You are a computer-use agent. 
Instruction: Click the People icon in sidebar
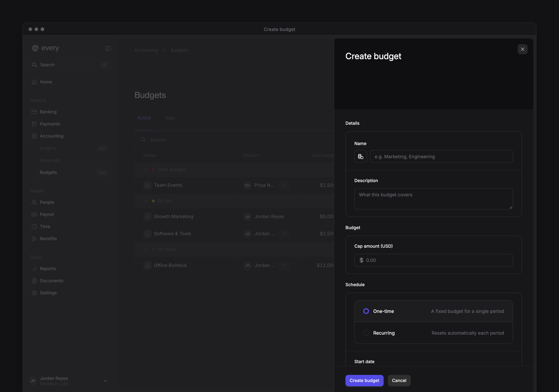coord(34,202)
